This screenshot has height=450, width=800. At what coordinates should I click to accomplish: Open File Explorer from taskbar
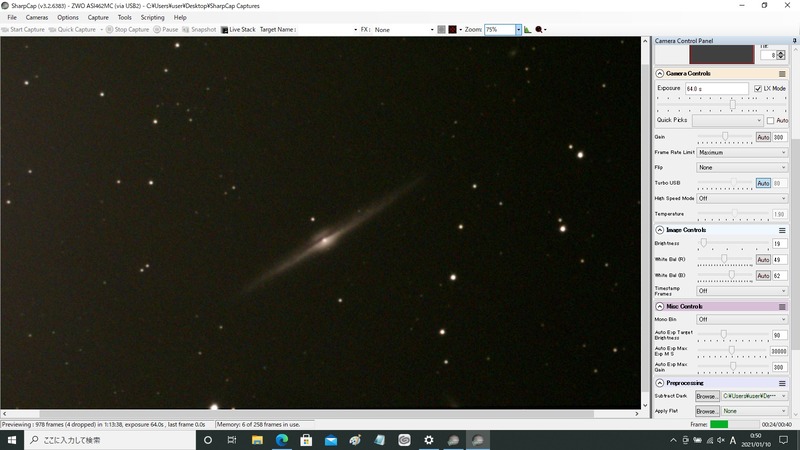257,440
